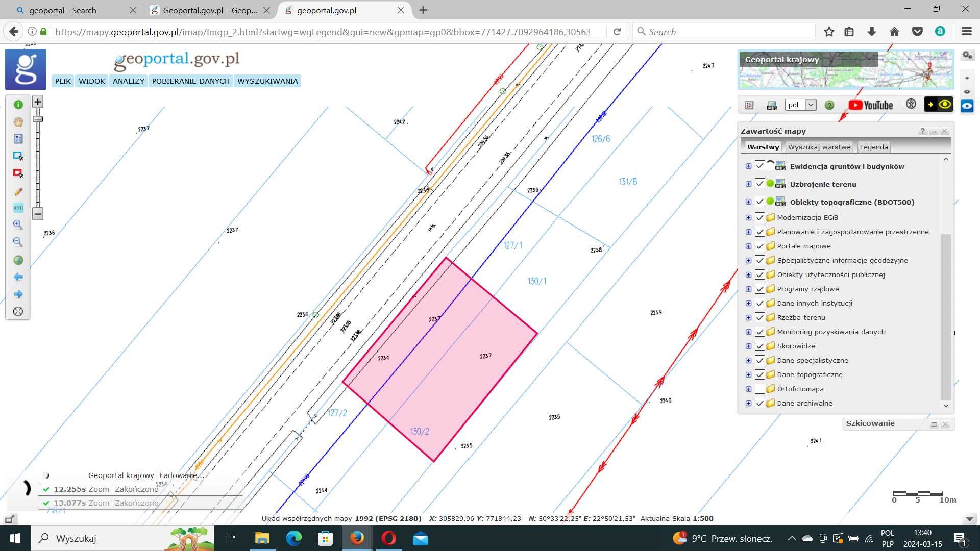
Task: Click the crossed-circle tool at toolbar bottom
Action: 18,311
